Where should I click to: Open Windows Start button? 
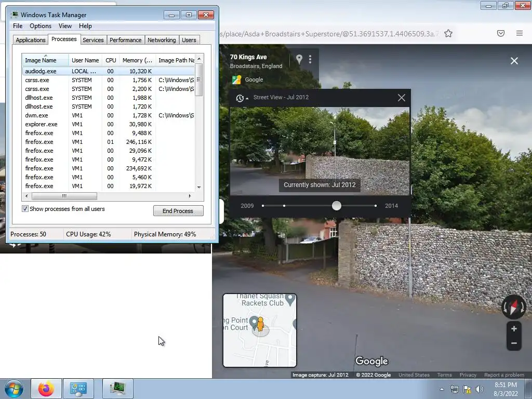[x=14, y=389]
